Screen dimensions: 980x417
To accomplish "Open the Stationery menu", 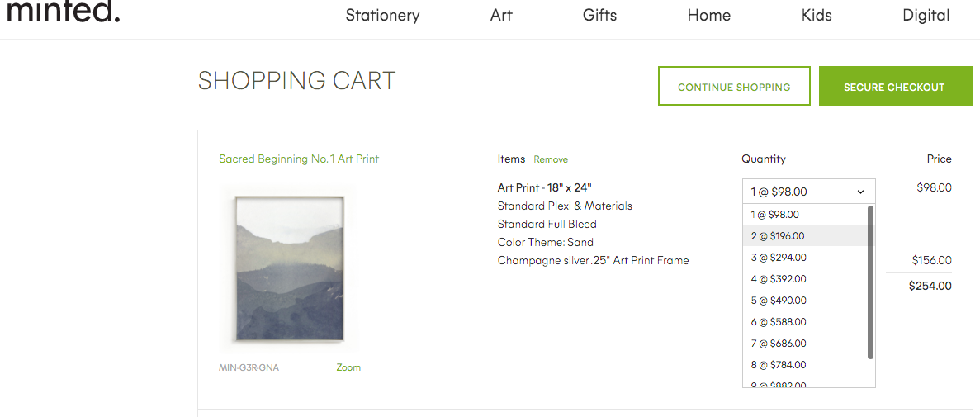I will (382, 15).
